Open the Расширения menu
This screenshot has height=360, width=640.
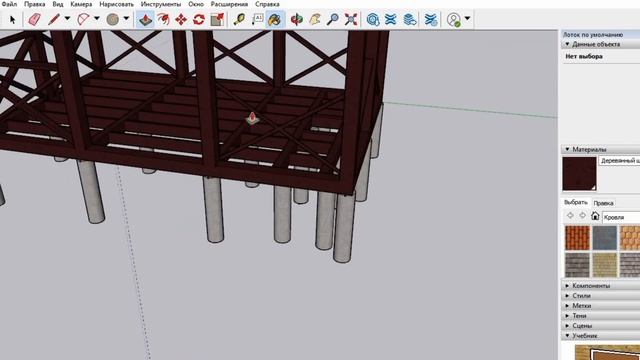click(x=229, y=4)
